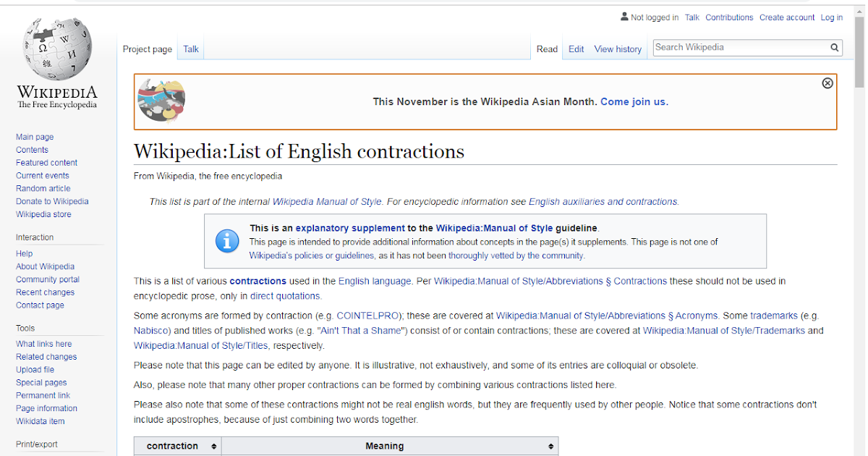Open Wikipedia's policies or guidelines link
The height and width of the screenshot is (456, 868).
pyautogui.click(x=312, y=256)
